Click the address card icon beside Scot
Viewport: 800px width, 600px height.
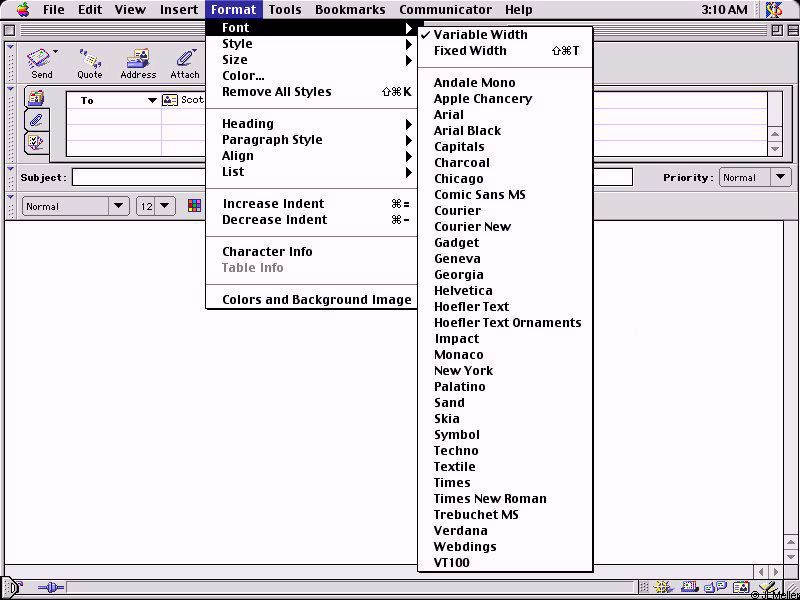[x=170, y=100]
